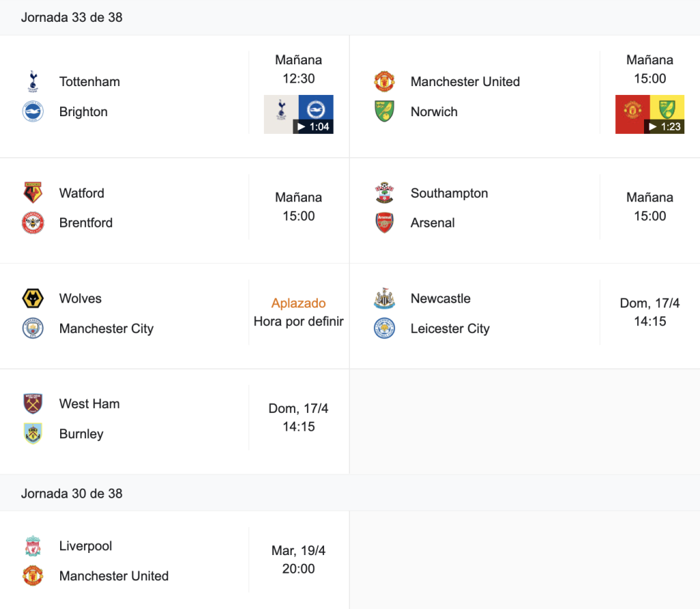This screenshot has width=700, height=609.
Task: Click the Watford club crest icon
Action: point(33,193)
